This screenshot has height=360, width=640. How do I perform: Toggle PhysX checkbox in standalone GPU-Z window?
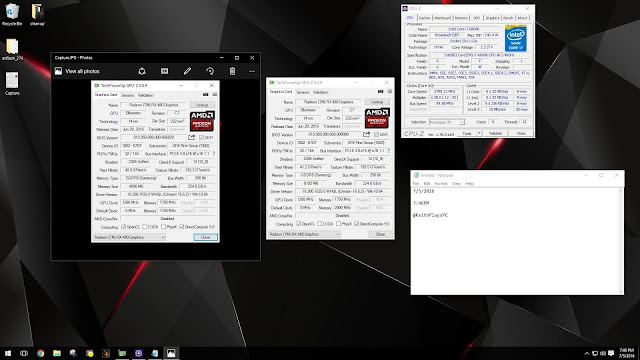pyautogui.click(x=338, y=224)
